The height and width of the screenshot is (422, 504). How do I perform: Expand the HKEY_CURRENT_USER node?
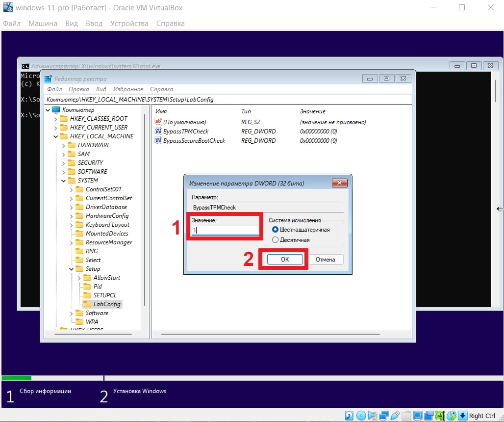(55, 128)
